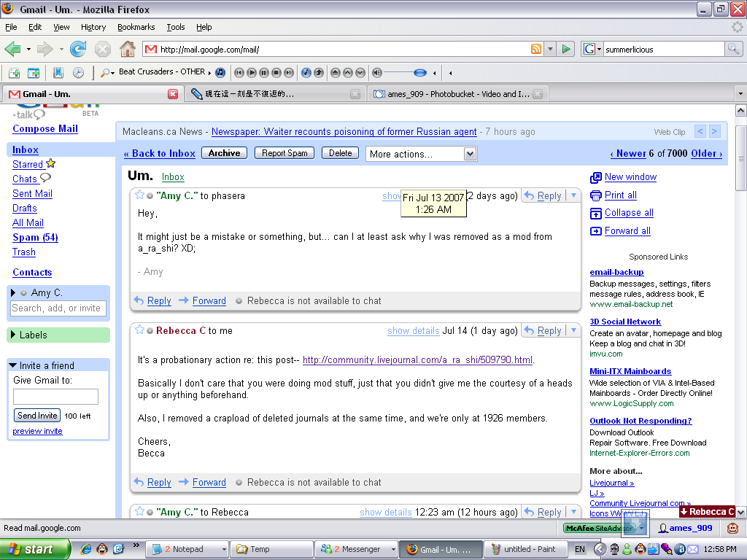Screen dimensions: 747x560
Task: Close the Gmail - Um. tab
Action: tap(173, 94)
